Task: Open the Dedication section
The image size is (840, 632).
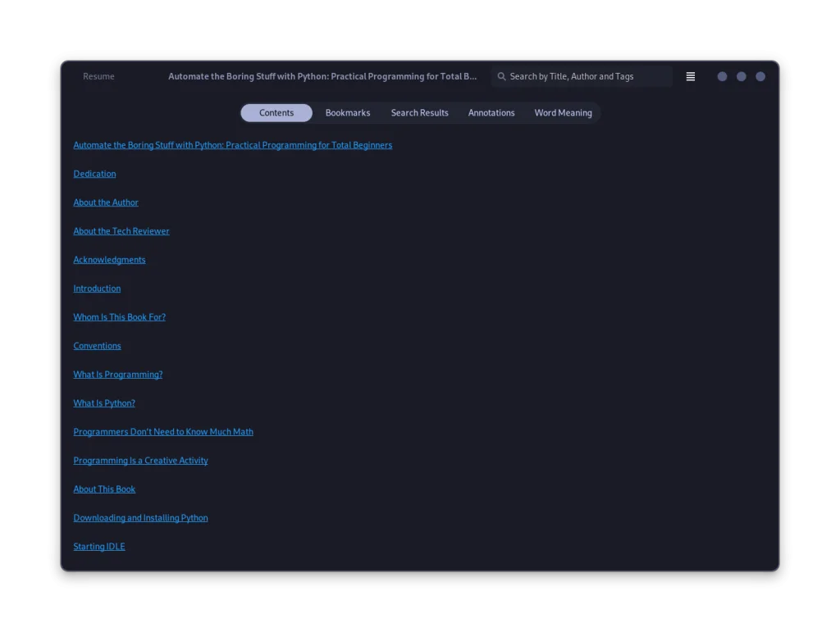Action: [94, 173]
